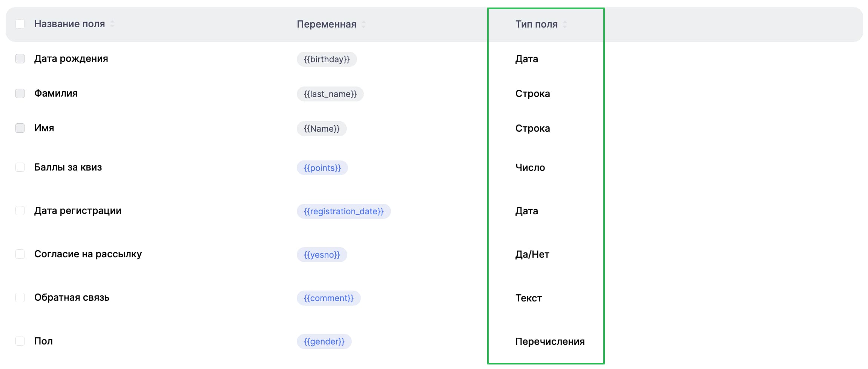The width and height of the screenshot is (868, 369).
Task: Open the {{points}} variable link
Action: click(x=322, y=168)
